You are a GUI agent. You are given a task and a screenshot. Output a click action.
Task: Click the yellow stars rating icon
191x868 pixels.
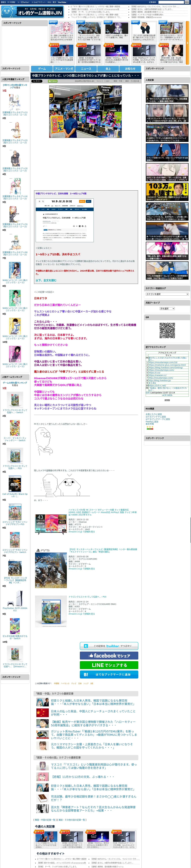coord(150,427)
